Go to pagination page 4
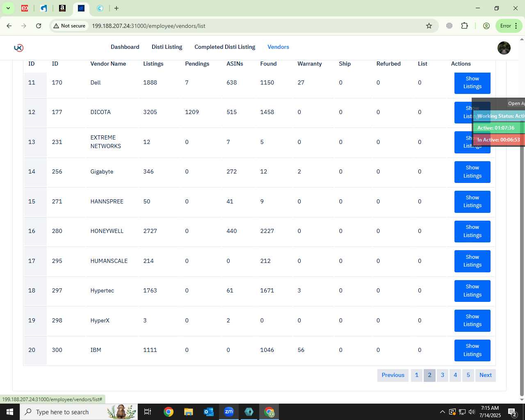This screenshot has height=420, width=525. (x=455, y=375)
